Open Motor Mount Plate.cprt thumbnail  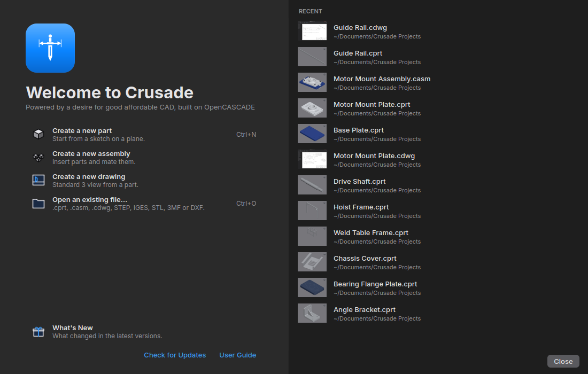coord(312,108)
